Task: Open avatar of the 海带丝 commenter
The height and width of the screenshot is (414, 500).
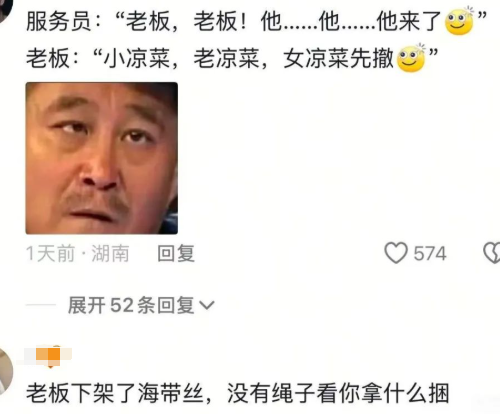Action: click(x=6, y=372)
